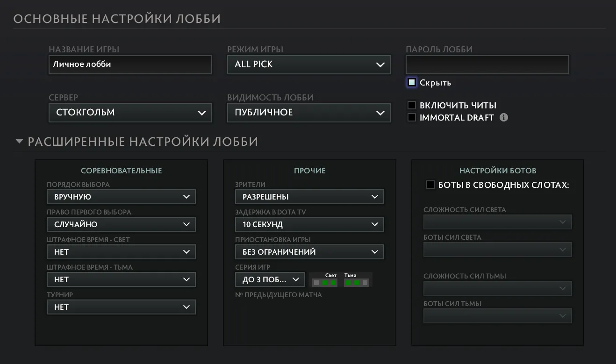Screen dimensions: 616x364
Task: Open Боты сил света dropdown
Action: click(x=498, y=250)
